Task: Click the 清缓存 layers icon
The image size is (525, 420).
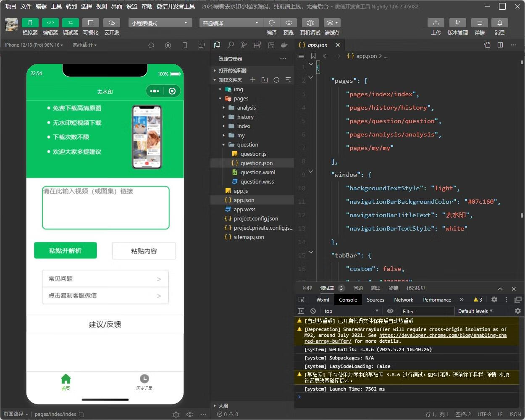Action: coord(332,23)
